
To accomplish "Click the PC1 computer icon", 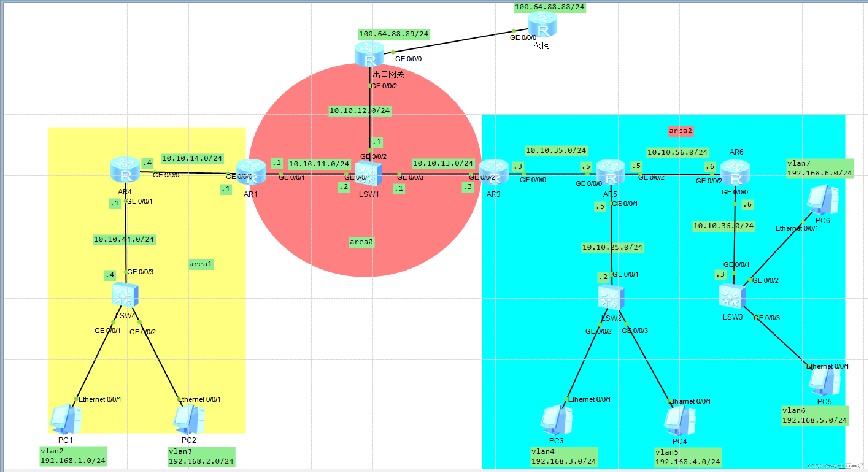I will pos(65,419).
